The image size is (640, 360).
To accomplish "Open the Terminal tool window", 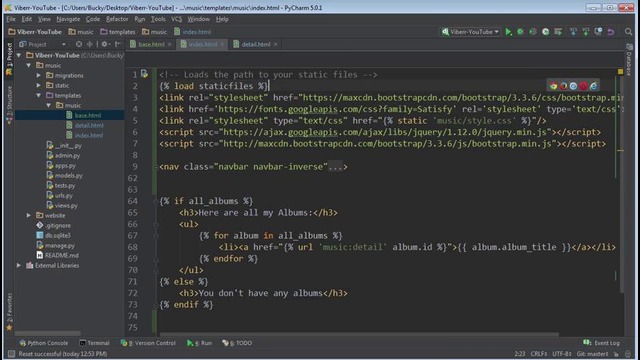I will 94,343.
